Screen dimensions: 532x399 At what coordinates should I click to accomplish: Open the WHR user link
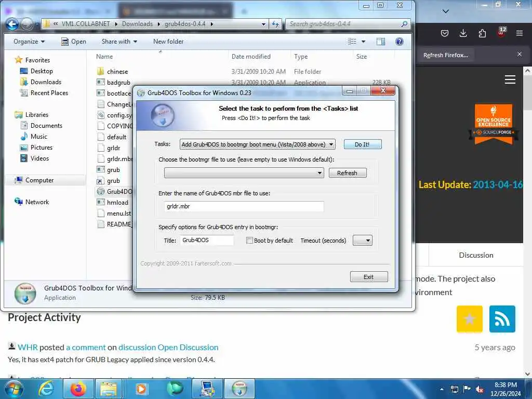click(28, 348)
